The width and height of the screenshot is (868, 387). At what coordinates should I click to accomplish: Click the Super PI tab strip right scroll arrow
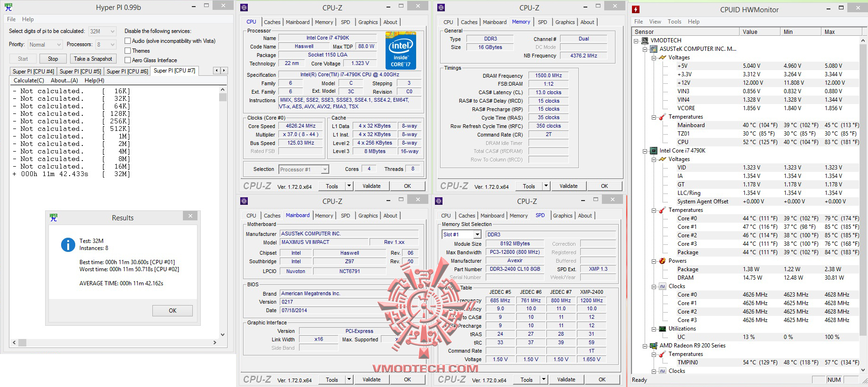point(224,71)
